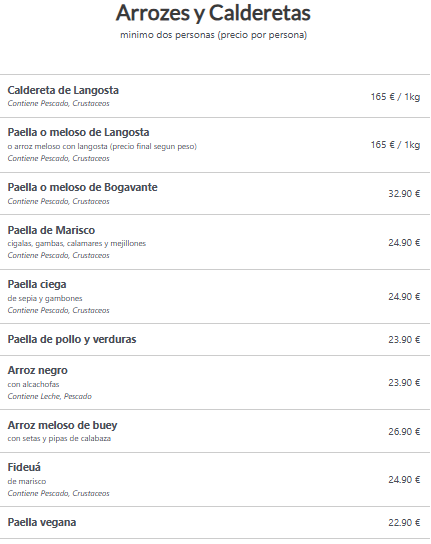431x544 pixels.
Task: Click the 32.90 € price label
Action: point(404,194)
